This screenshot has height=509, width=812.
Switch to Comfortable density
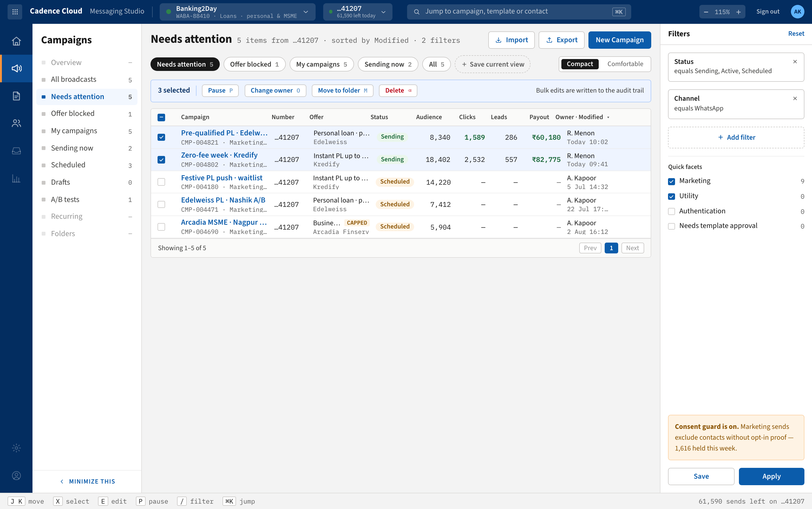[625, 64]
